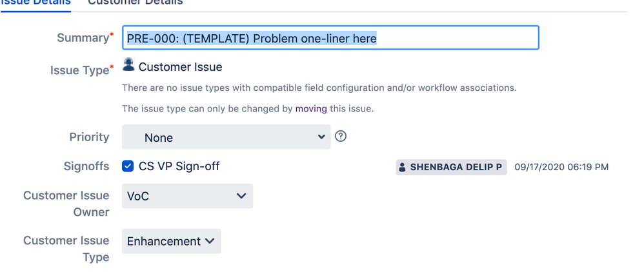The width and height of the screenshot is (644, 272).
Task: Open the Customer Issue Type Enhancement dropdown
Action: (x=172, y=241)
